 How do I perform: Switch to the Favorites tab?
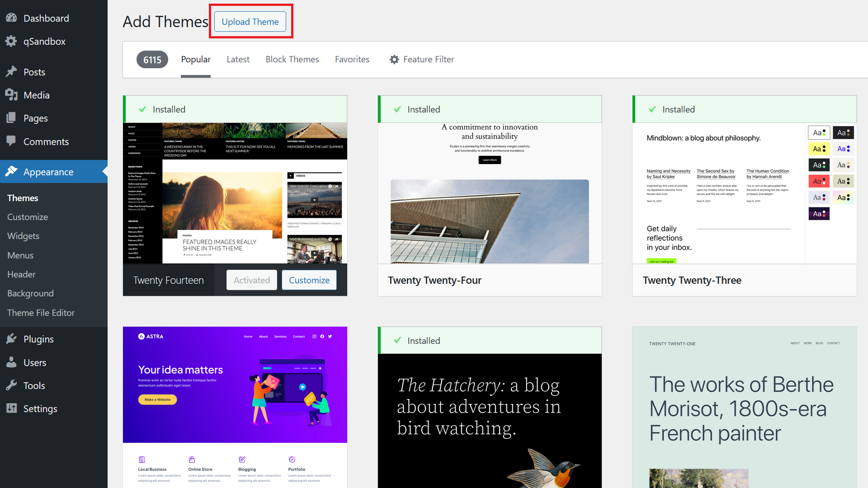[x=352, y=60]
